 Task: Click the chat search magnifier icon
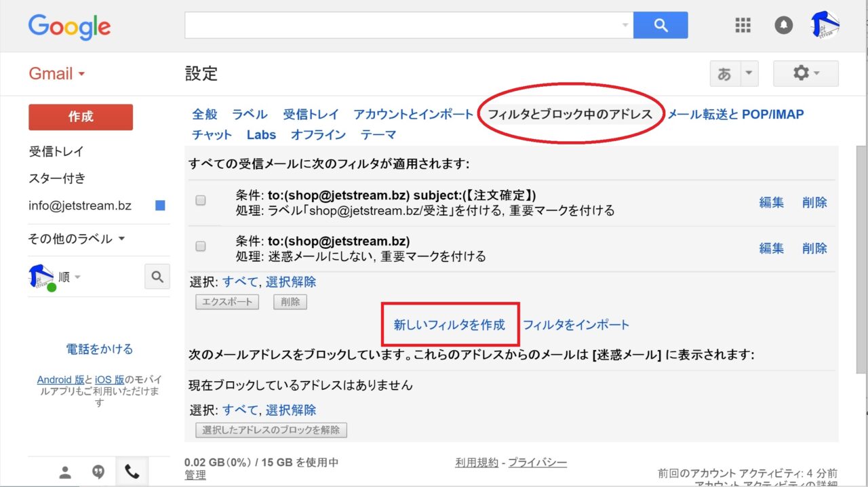tap(157, 277)
